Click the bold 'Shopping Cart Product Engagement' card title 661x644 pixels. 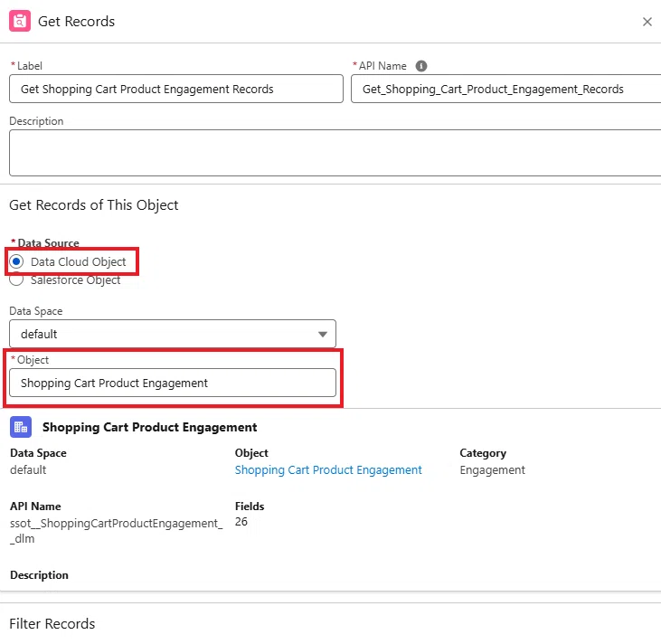coord(150,427)
